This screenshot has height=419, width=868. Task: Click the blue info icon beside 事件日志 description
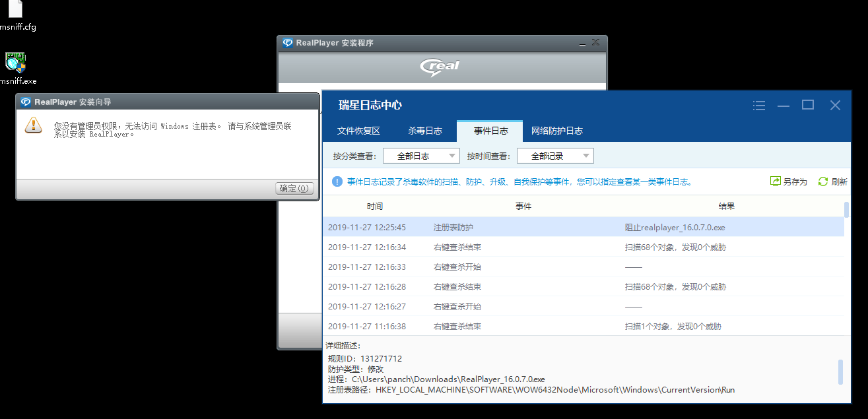click(337, 181)
